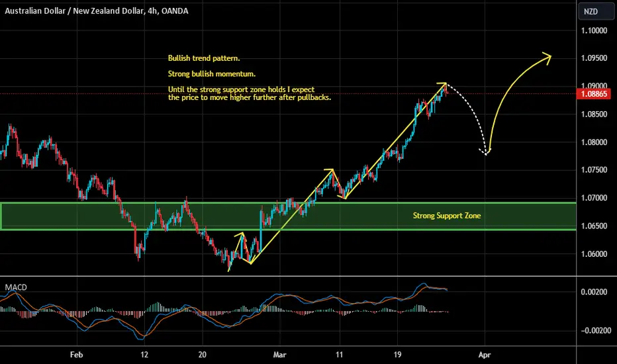This screenshot has width=617, height=364.
Task: Click the Mar date label on time axis
Action: pos(279,355)
